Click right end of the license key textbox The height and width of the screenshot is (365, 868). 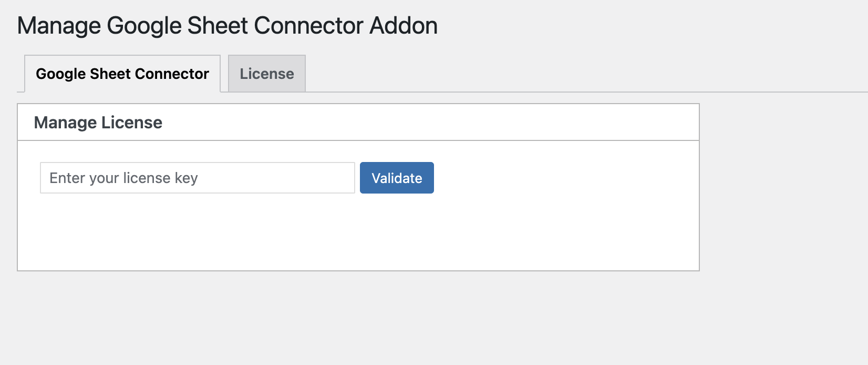[x=344, y=178]
